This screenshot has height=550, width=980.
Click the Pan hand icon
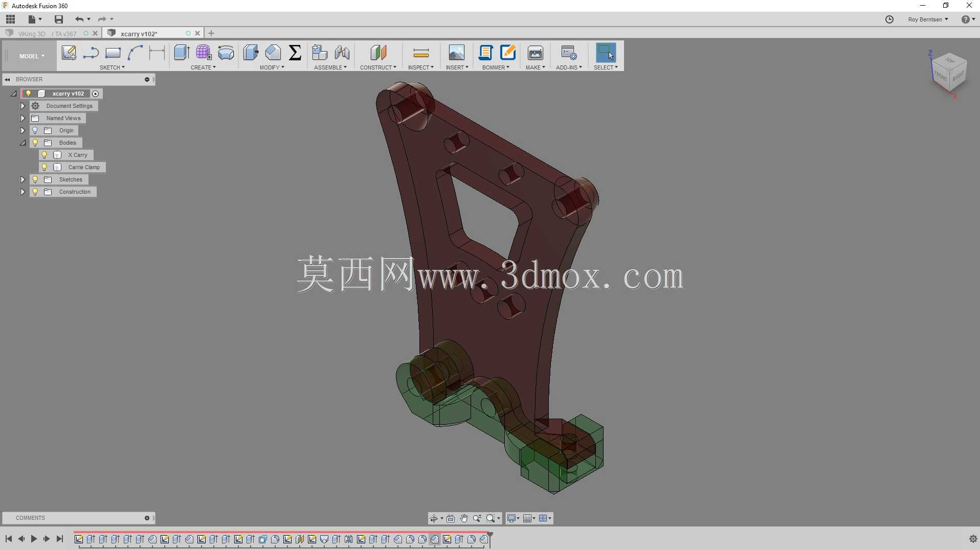pyautogui.click(x=464, y=518)
